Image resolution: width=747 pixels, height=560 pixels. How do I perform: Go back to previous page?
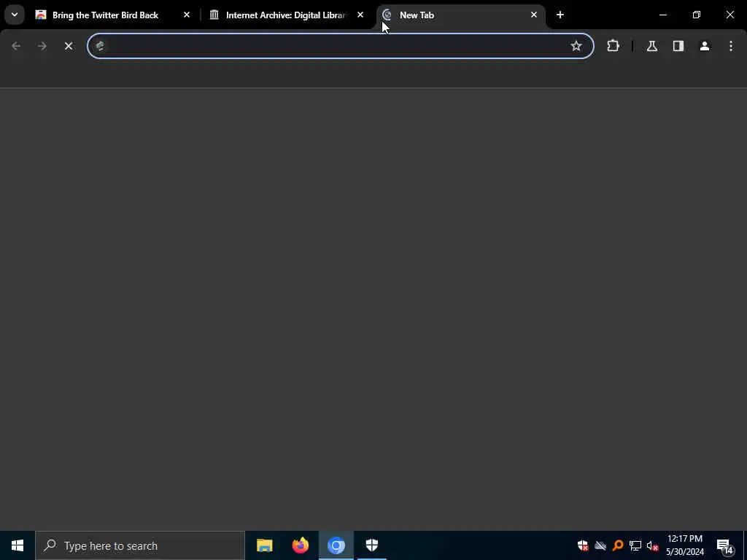[16, 46]
